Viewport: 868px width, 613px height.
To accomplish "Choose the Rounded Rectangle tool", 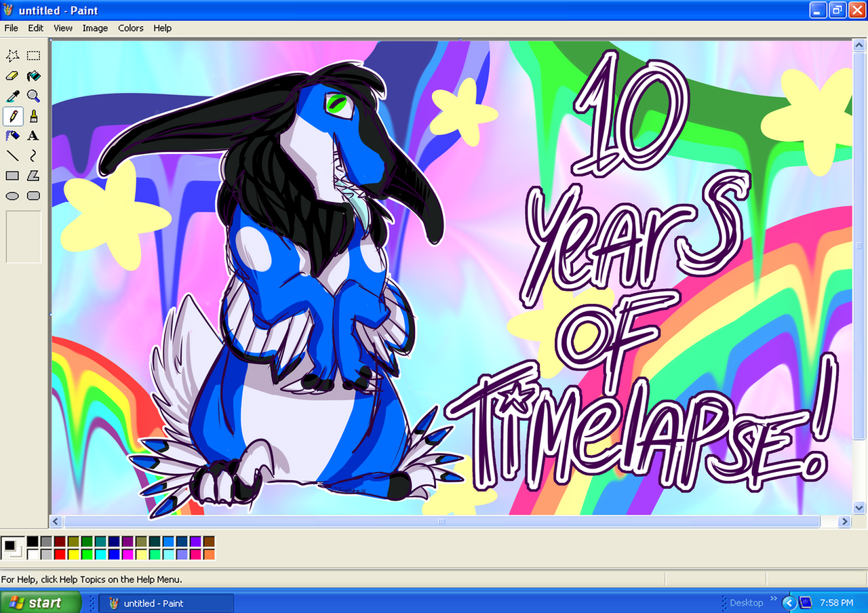I will pos(33,196).
